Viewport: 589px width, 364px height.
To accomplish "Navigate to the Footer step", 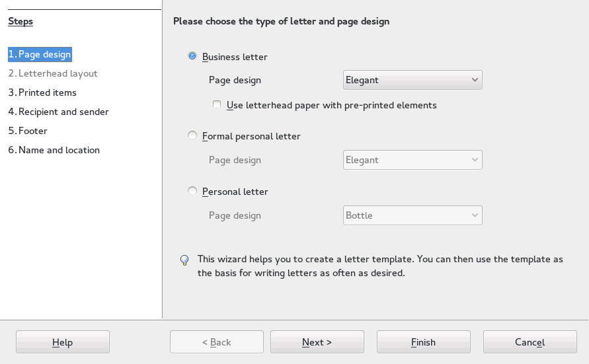I will [28, 131].
